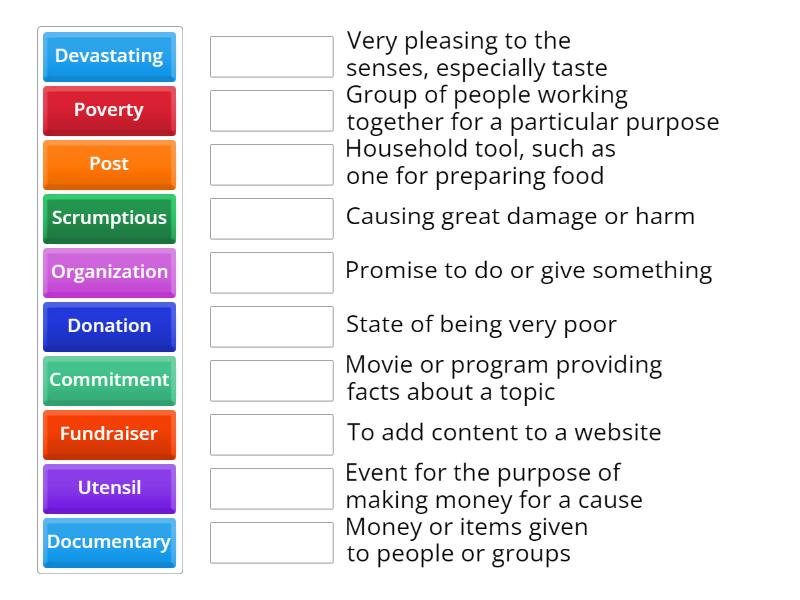Choose the green Scrumptious tile
The image size is (800, 600).
coord(109,219)
